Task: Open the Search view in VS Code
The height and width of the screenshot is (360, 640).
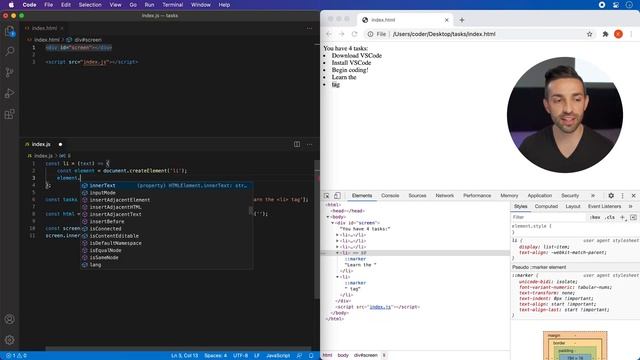Action: (x=9, y=51)
